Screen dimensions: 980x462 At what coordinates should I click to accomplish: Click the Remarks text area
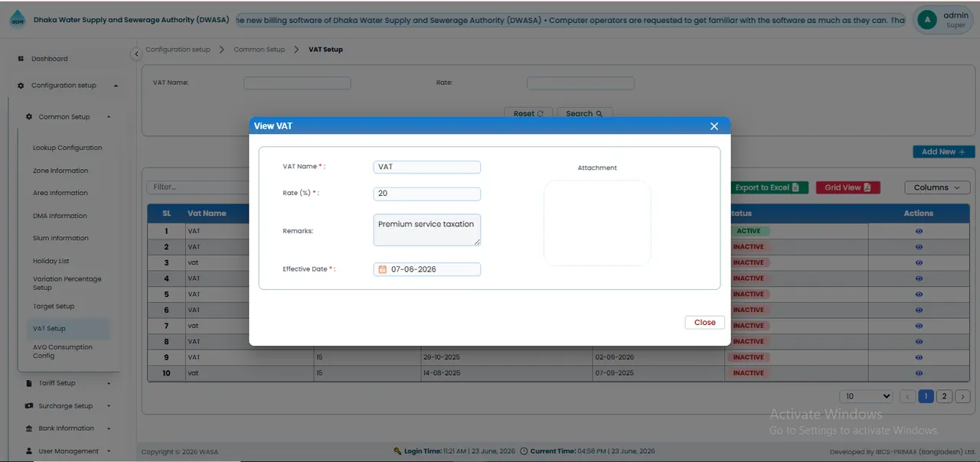[427, 230]
